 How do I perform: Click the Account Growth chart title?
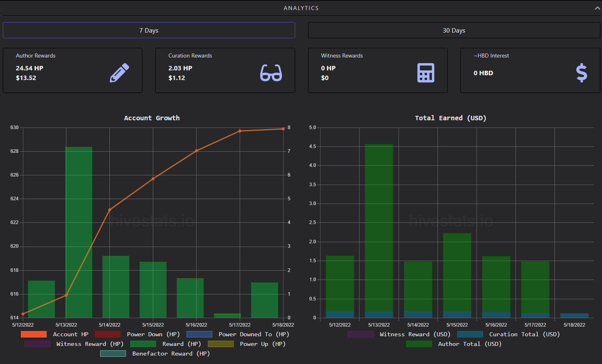pyautogui.click(x=152, y=118)
